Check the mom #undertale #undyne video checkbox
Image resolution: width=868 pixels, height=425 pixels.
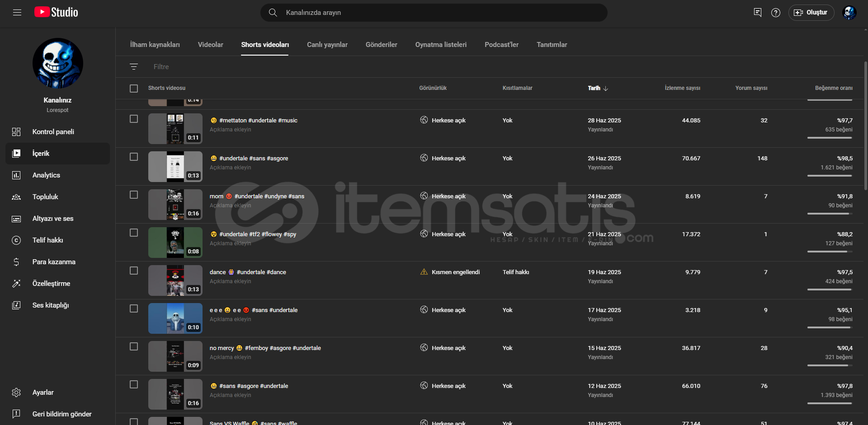tap(134, 195)
